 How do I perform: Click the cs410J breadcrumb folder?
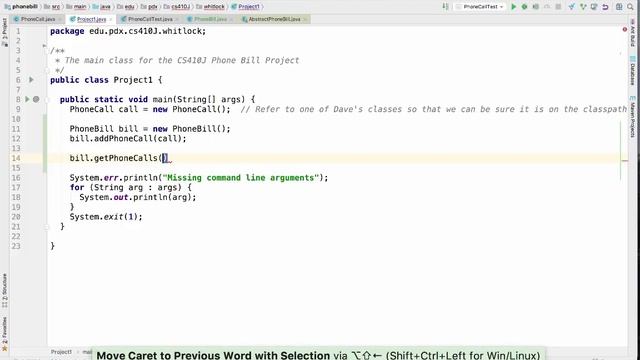pyautogui.click(x=177, y=7)
